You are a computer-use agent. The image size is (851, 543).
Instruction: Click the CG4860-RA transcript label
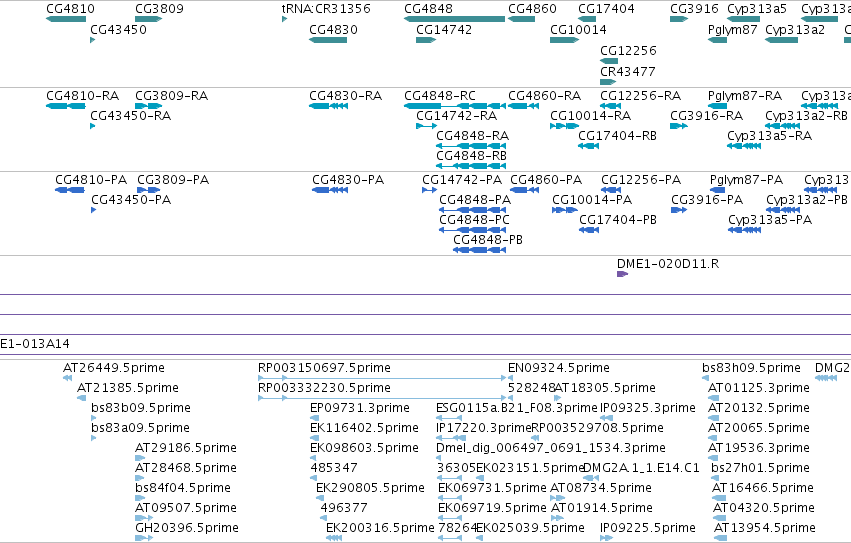pyautogui.click(x=544, y=96)
